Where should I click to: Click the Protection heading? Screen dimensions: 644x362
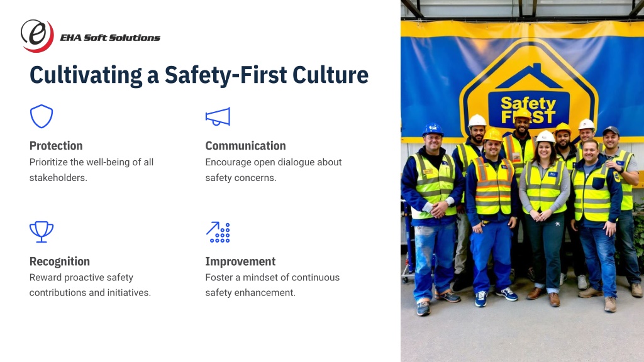coord(56,146)
